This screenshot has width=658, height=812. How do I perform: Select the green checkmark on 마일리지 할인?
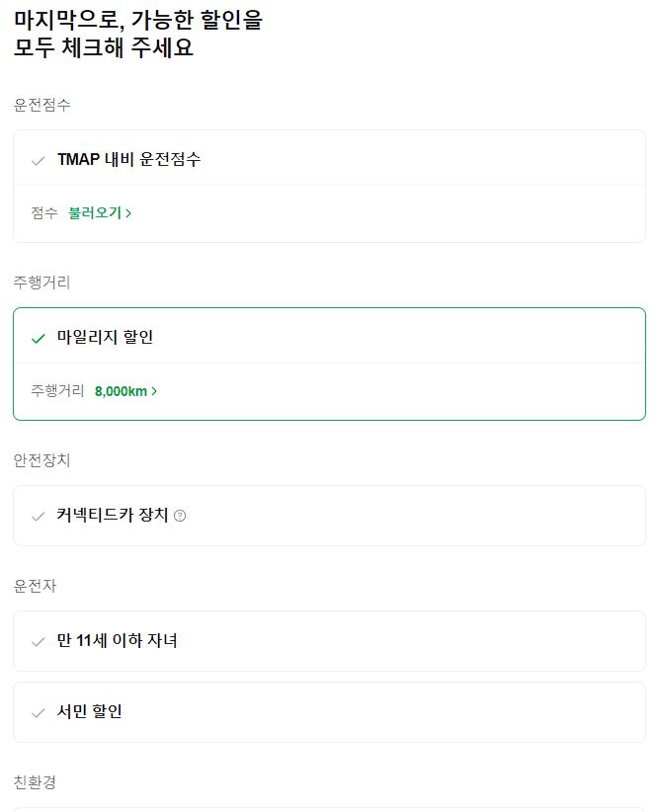(x=38, y=336)
